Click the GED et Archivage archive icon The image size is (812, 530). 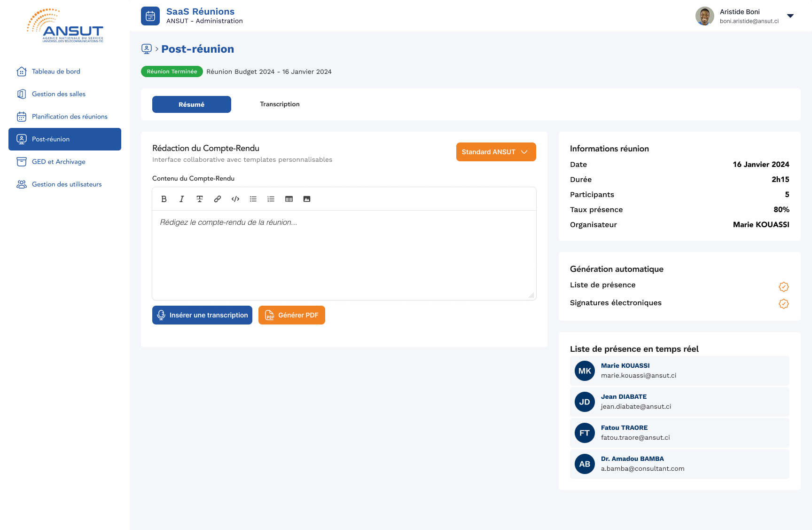(x=22, y=162)
